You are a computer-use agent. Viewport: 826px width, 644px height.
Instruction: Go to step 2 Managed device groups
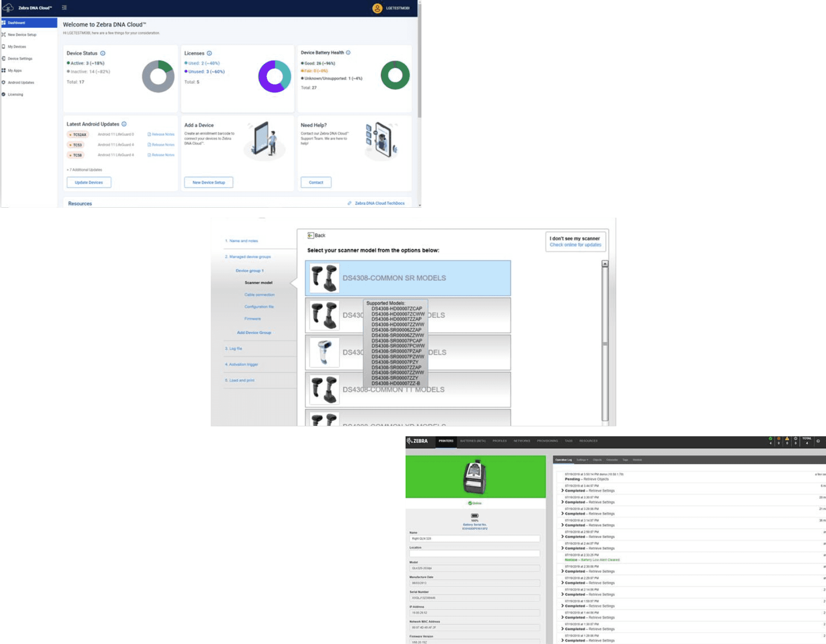[x=248, y=257]
